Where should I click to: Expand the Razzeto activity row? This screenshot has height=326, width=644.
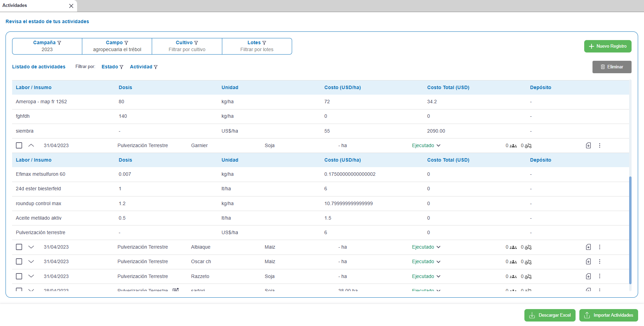pos(31,276)
